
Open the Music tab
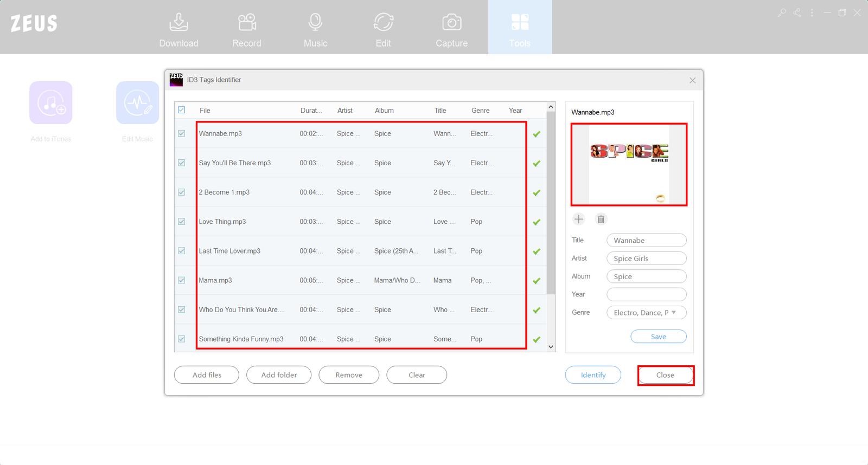pyautogui.click(x=315, y=29)
